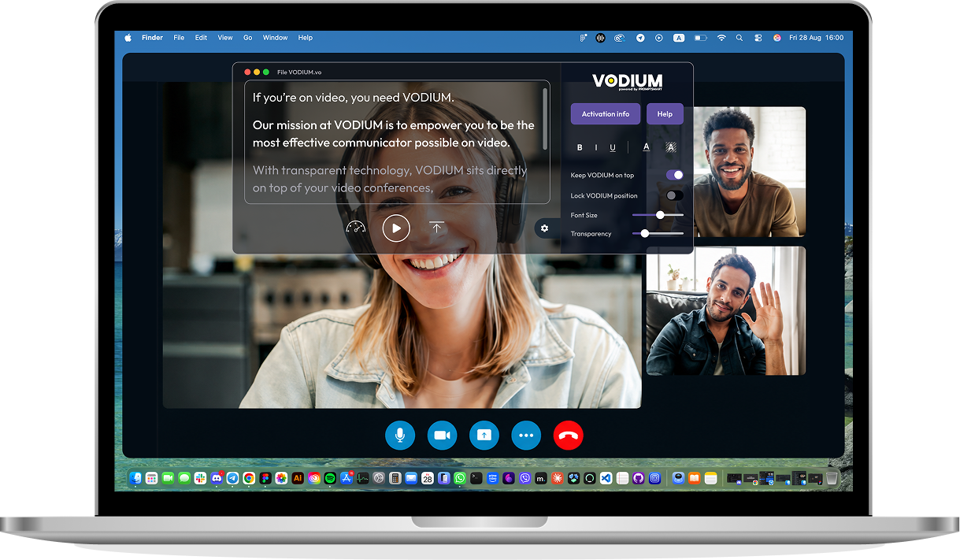Open Trash from the dock
This screenshot has height=560, width=960.
tap(832, 478)
